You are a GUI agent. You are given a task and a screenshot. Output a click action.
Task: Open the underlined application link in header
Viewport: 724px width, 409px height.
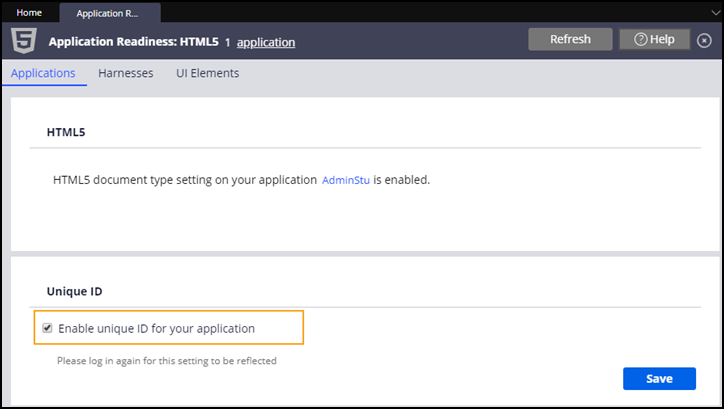[x=265, y=42]
